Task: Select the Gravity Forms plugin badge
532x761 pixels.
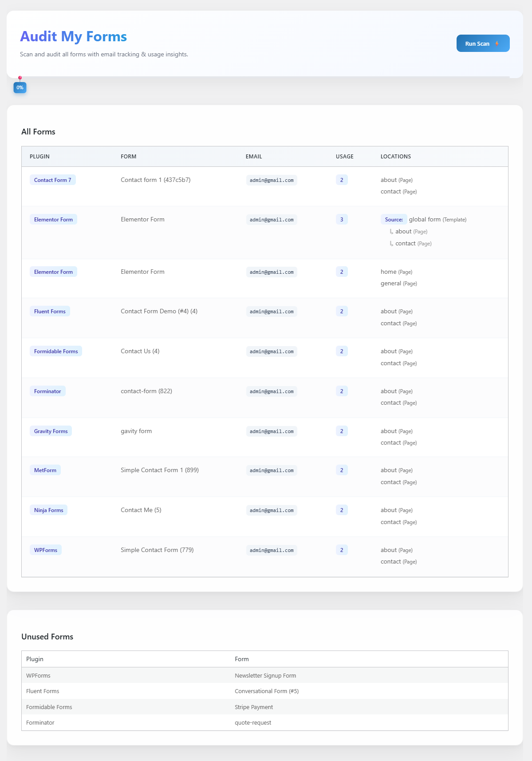Action: coord(51,431)
